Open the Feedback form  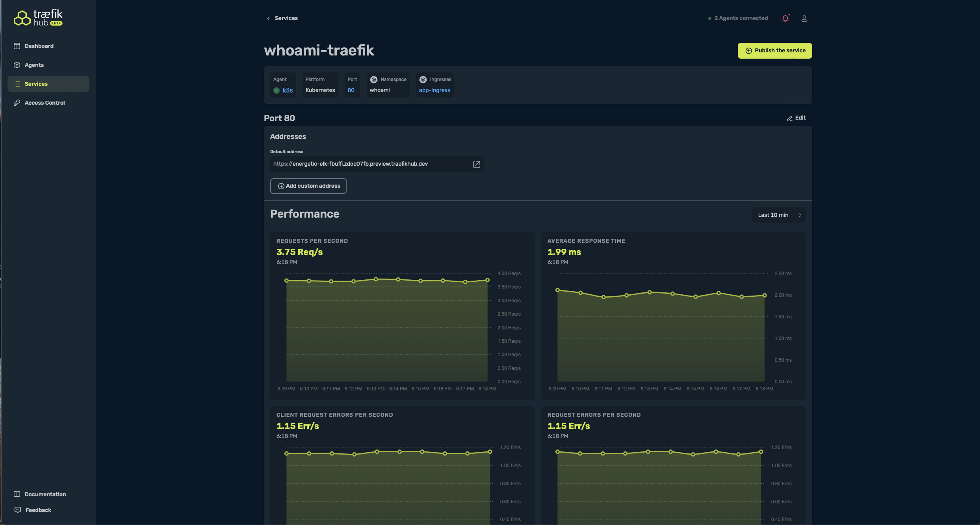tap(38, 510)
